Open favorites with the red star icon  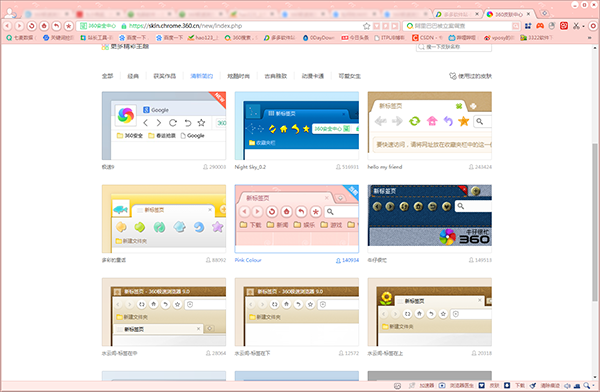click(68, 26)
